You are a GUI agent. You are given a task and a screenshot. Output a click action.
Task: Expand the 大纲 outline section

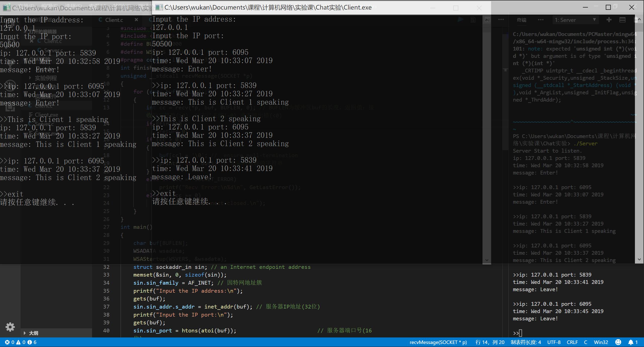coord(33,333)
